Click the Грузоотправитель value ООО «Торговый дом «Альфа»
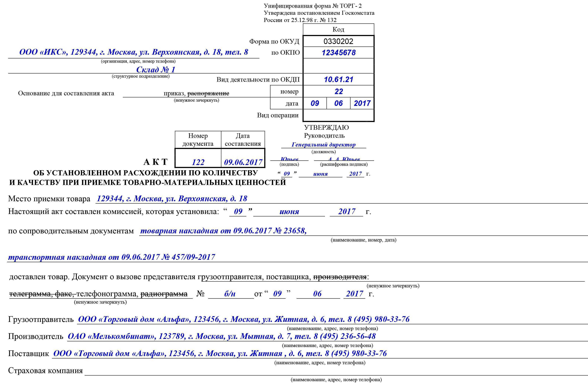 point(244,319)
